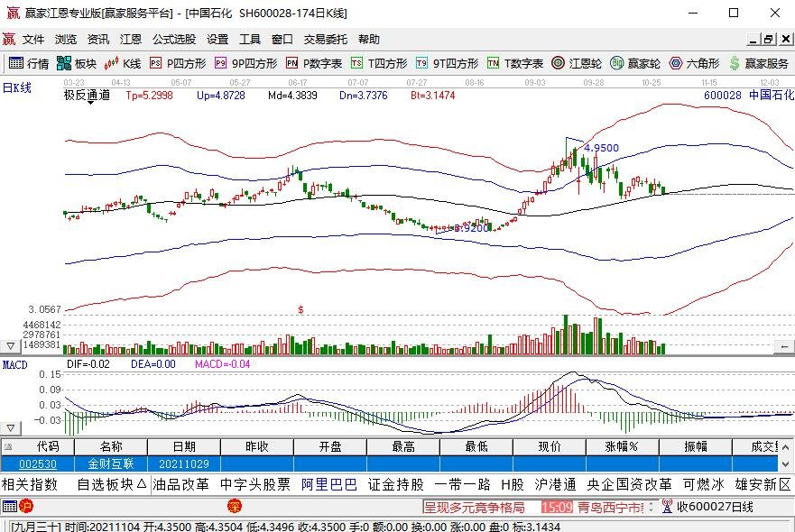The image size is (795, 532).
Task: Open the 工具 menu
Action: [x=249, y=39]
